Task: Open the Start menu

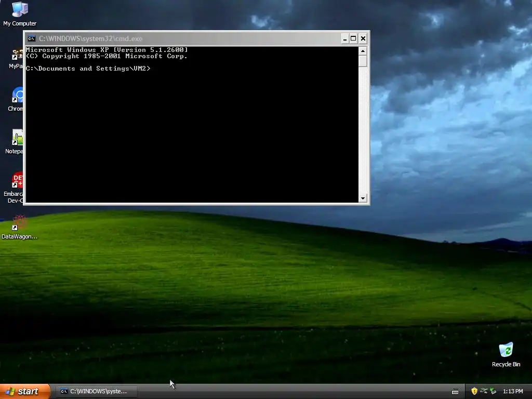Action: click(25, 391)
